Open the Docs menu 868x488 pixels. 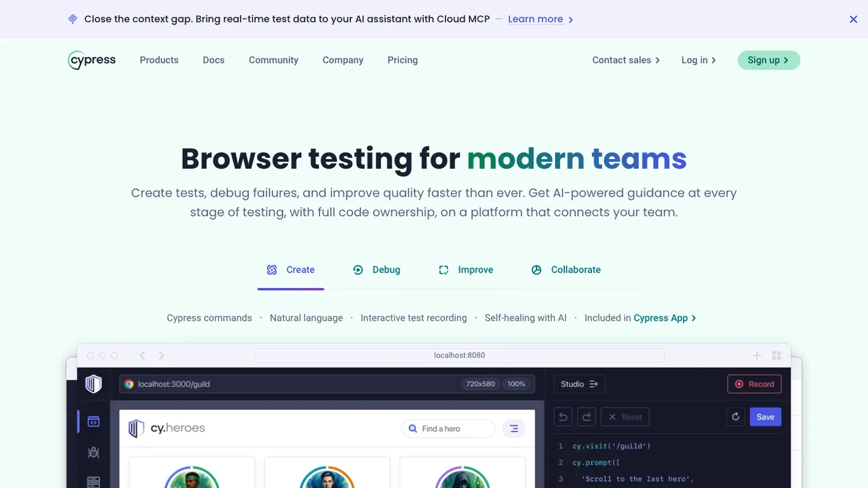[214, 60]
